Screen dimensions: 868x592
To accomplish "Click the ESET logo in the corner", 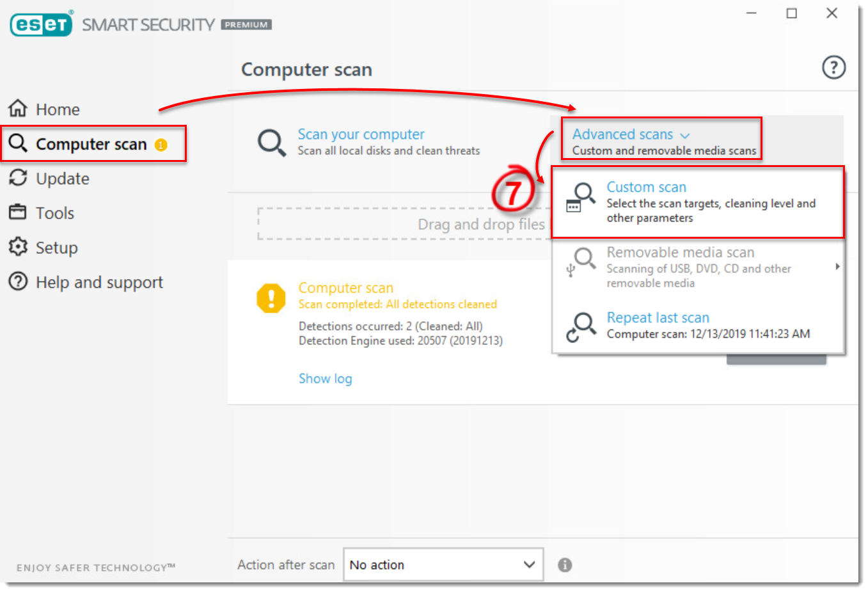I will [41, 23].
